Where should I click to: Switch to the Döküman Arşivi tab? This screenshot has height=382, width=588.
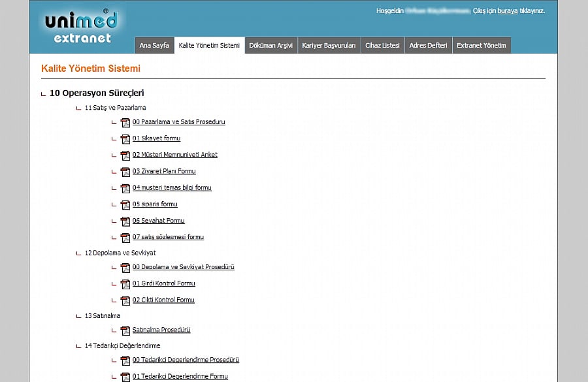pyautogui.click(x=270, y=45)
